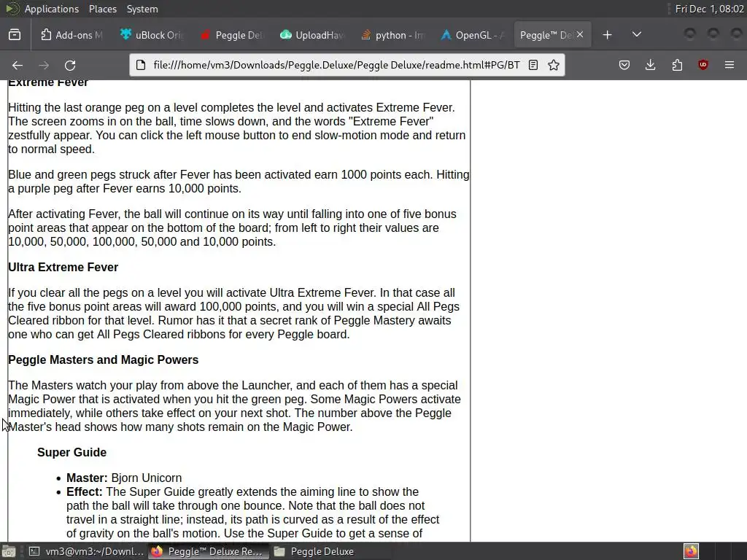The width and height of the screenshot is (747, 560).
Task: Go back to the previous page
Action: (18, 65)
